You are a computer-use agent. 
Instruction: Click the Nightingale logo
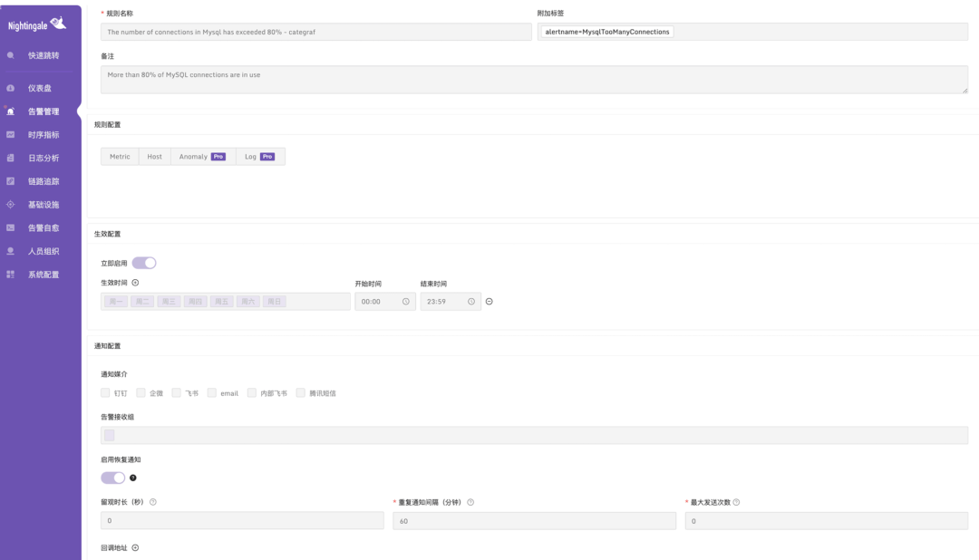point(37,24)
